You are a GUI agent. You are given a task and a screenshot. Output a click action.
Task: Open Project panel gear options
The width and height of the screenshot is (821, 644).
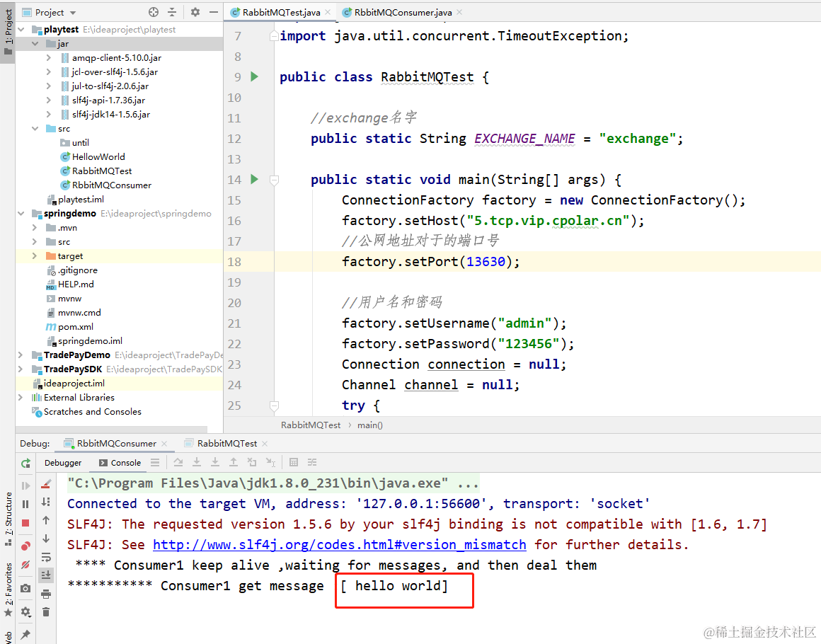[x=195, y=12]
